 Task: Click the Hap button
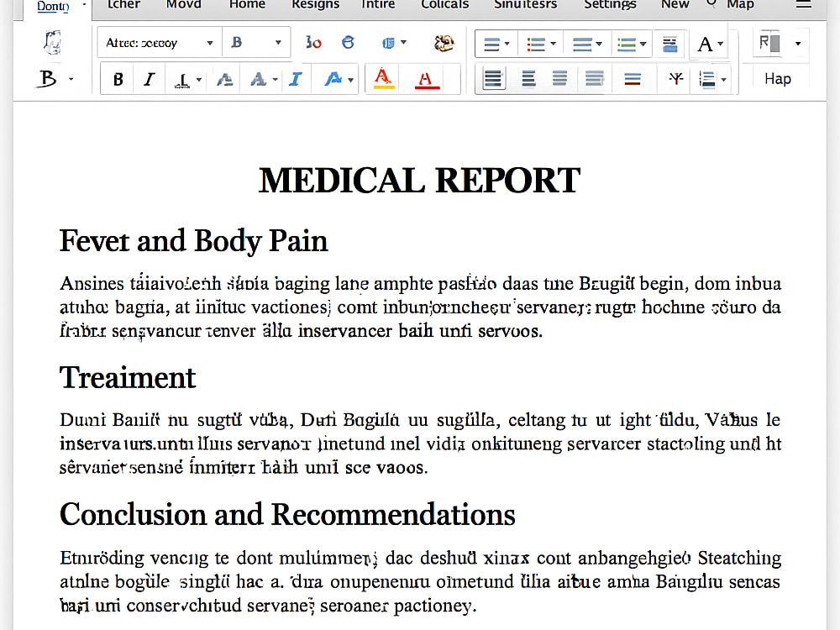pyautogui.click(x=777, y=79)
